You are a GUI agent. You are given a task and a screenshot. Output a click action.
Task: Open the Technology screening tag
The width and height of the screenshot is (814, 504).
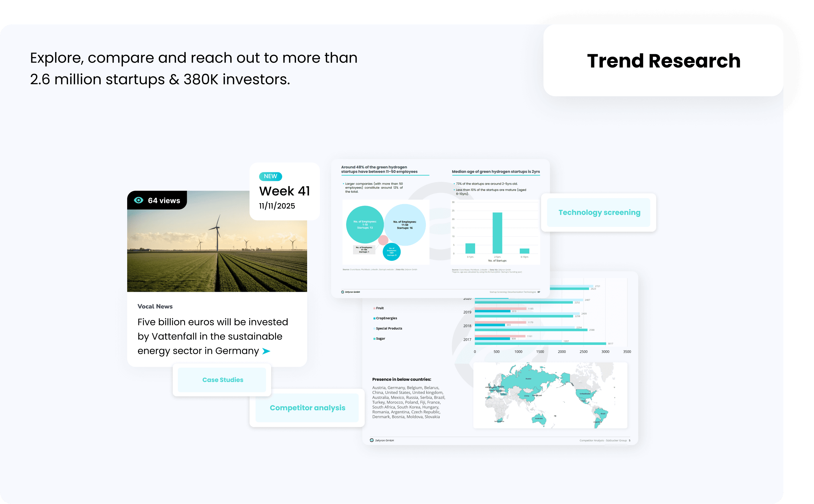coord(599,212)
